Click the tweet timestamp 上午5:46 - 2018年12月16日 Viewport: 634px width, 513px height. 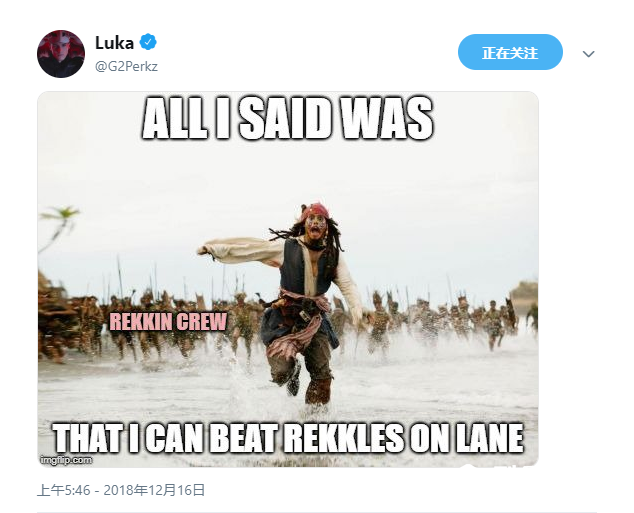pos(121,490)
